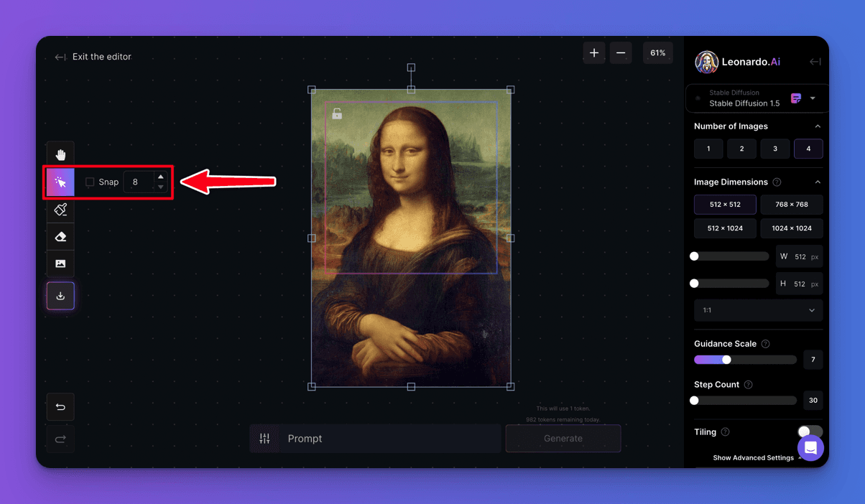Click the Step Count slider handle
The width and height of the screenshot is (865, 504).
coord(694,401)
